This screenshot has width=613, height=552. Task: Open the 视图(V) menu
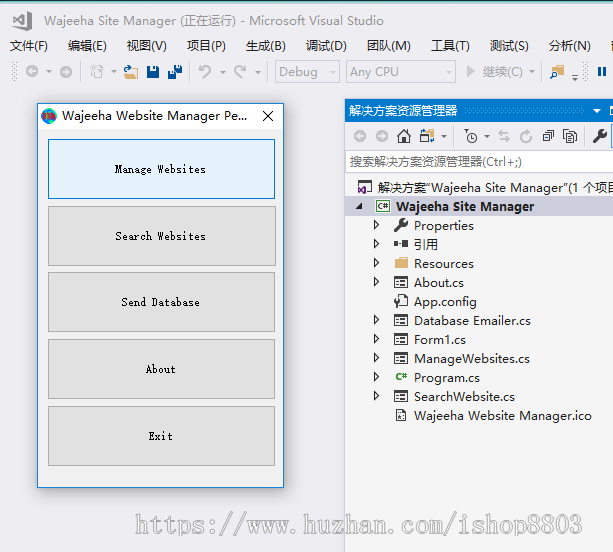(x=147, y=46)
